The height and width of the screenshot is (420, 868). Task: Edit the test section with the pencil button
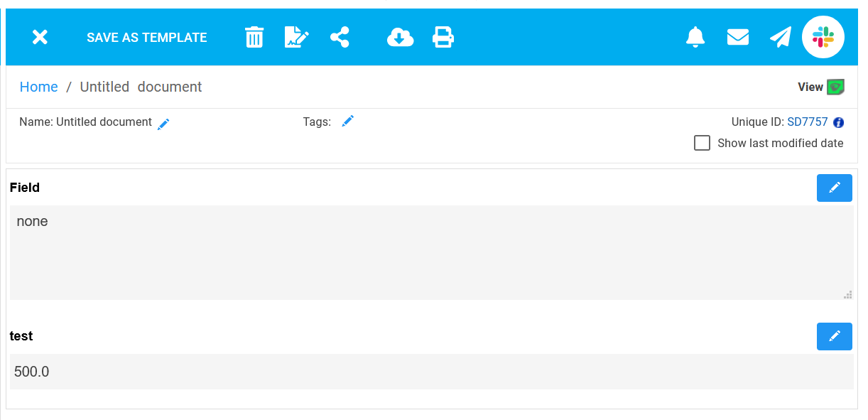point(835,336)
